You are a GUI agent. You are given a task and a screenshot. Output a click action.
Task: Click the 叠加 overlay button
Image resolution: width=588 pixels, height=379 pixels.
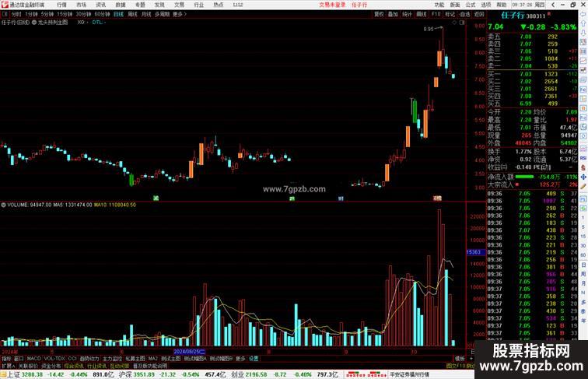tap(393, 14)
